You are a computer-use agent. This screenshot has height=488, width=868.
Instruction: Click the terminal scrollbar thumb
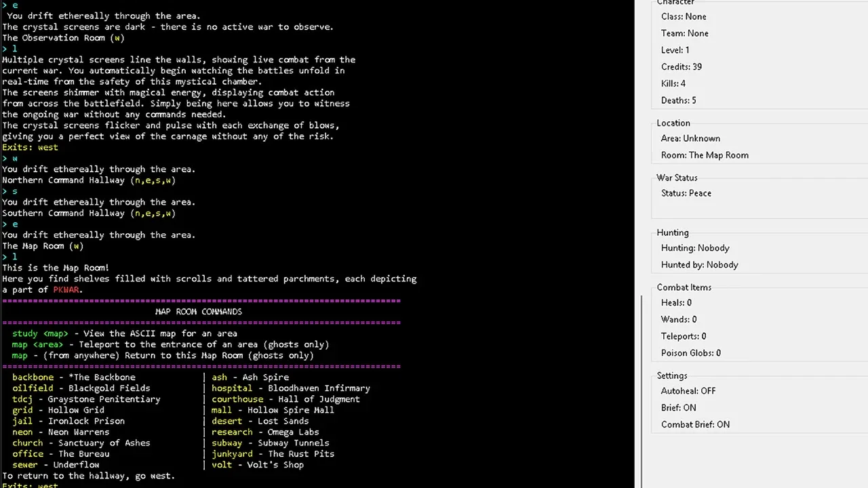642,391
